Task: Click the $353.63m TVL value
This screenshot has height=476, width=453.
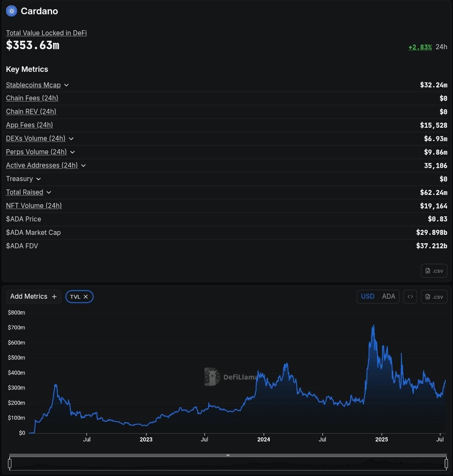Action: (x=33, y=45)
